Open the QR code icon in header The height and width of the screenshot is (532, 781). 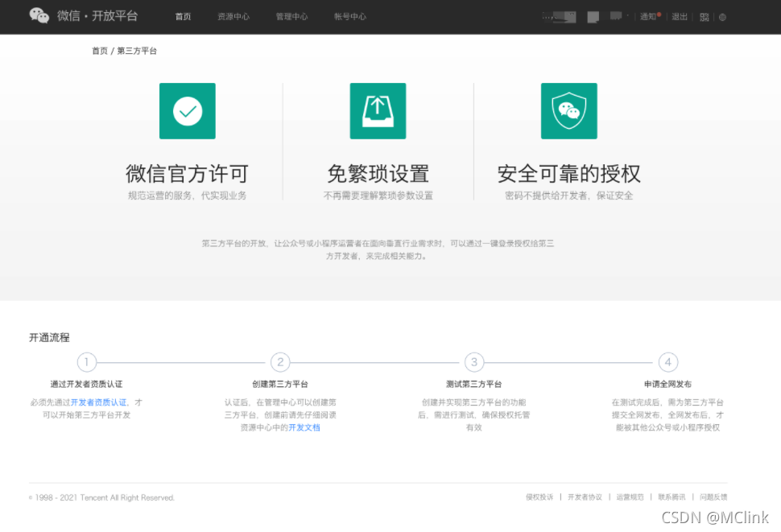(705, 17)
